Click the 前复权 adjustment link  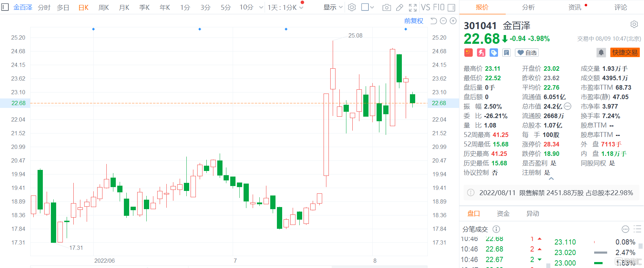[x=413, y=21]
